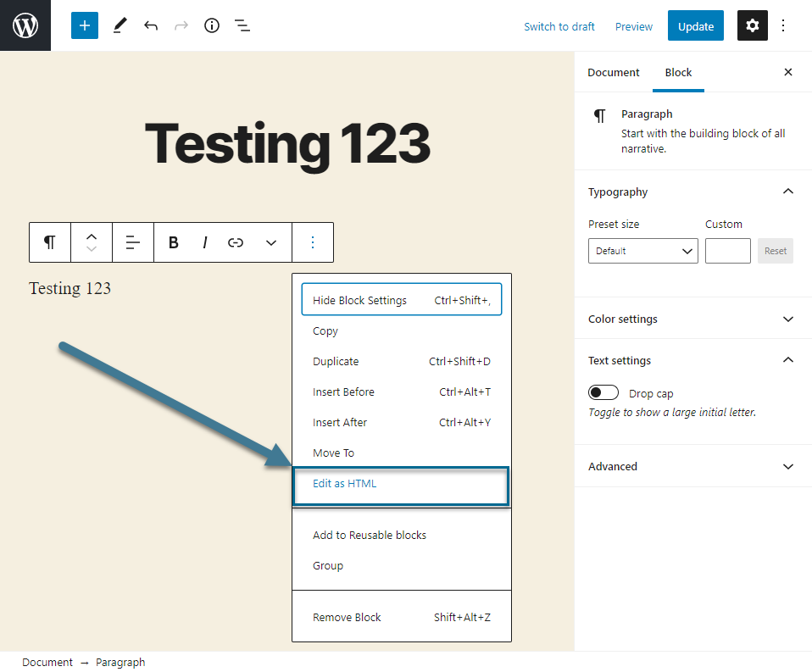Switch to the Document tab

(x=614, y=73)
